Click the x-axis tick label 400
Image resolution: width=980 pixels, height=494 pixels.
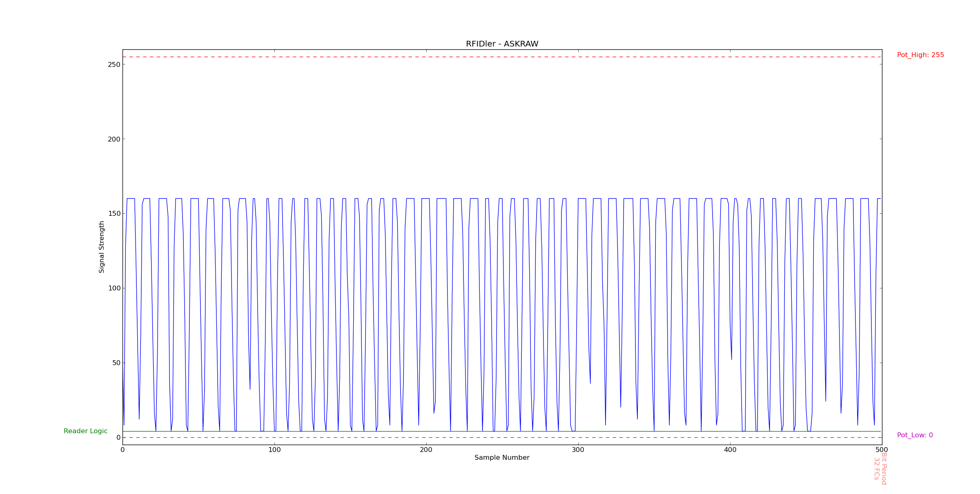click(730, 450)
